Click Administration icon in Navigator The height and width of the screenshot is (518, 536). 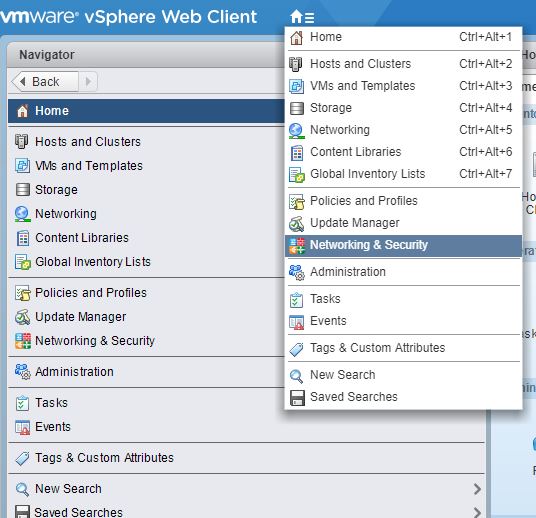pyautogui.click(x=23, y=372)
